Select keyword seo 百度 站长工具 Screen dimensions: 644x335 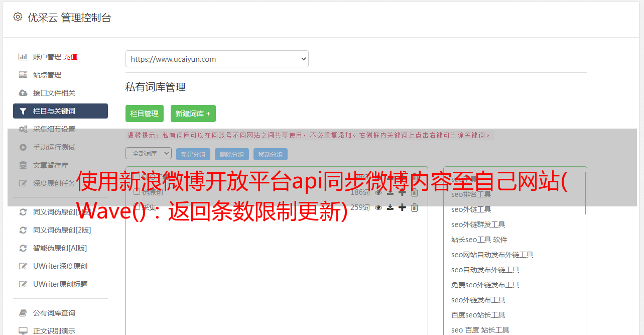(480, 330)
